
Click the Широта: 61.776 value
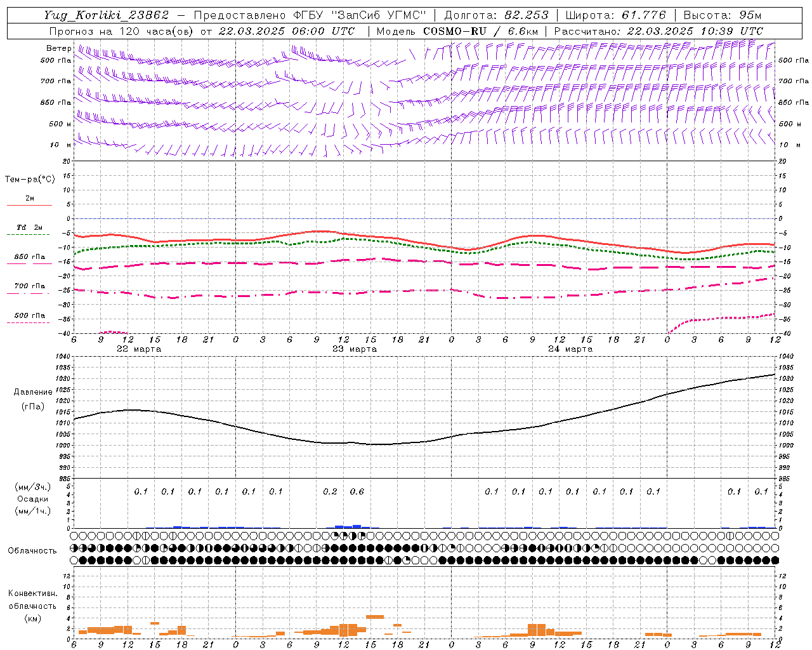pos(615,15)
